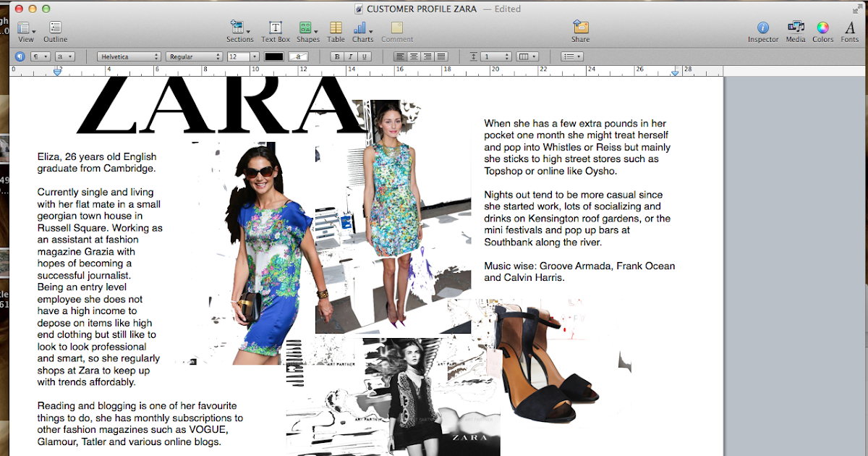The image size is (868, 456).
Task: Open the Share toolbar button
Action: tap(580, 31)
